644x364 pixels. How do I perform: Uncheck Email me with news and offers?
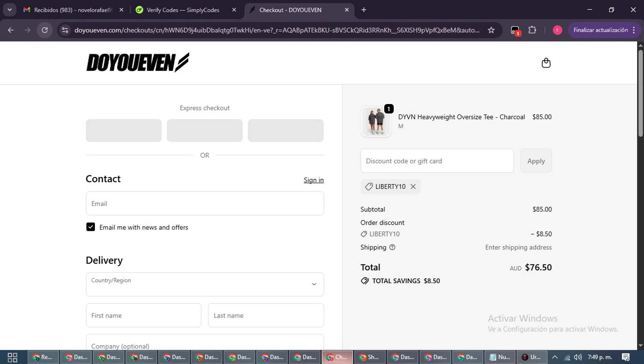91,227
